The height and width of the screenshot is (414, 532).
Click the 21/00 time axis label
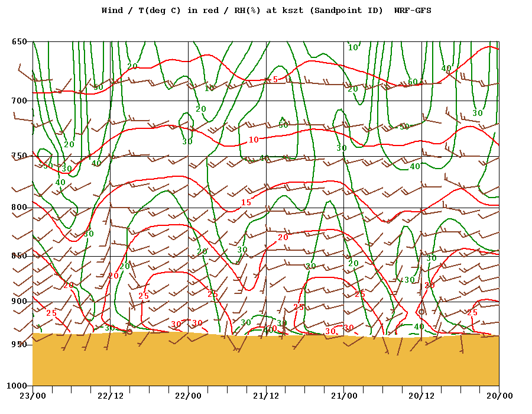344,396
